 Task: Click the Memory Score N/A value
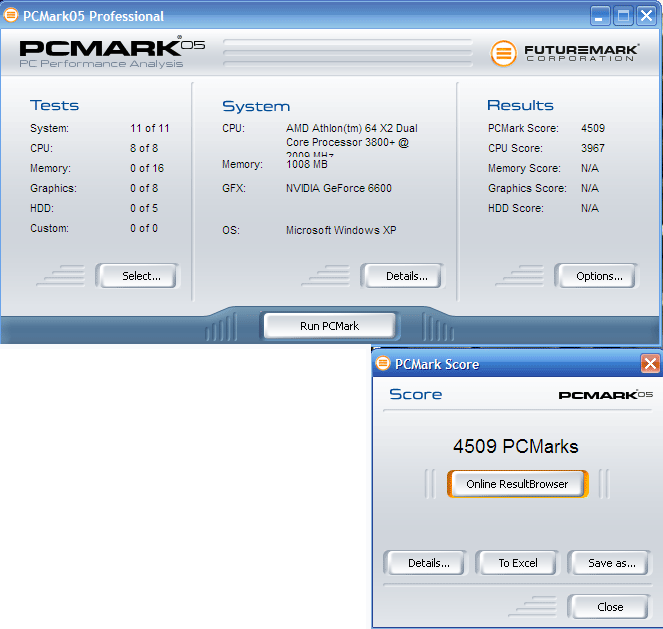[x=590, y=168]
